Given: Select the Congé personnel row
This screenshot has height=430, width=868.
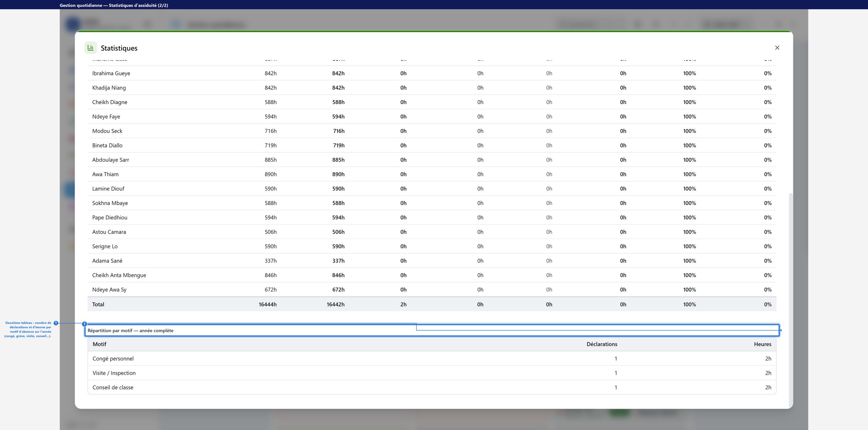Looking at the screenshot, I should click(x=432, y=359).
